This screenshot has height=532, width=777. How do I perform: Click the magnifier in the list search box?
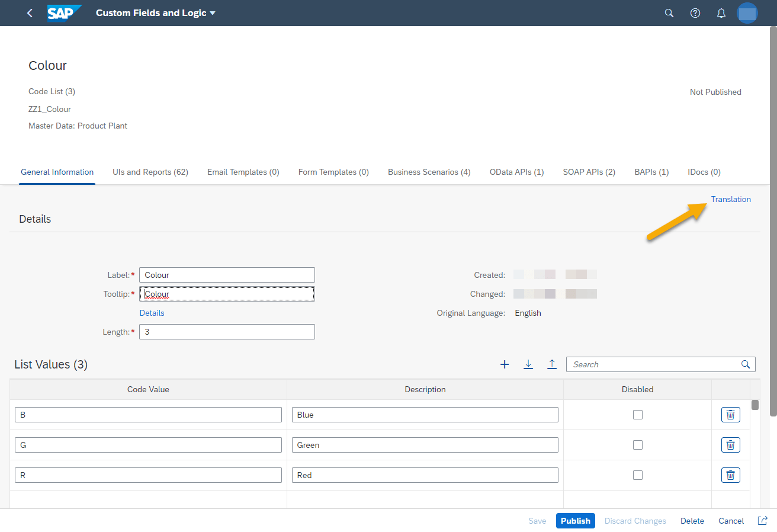pos(746,364)
